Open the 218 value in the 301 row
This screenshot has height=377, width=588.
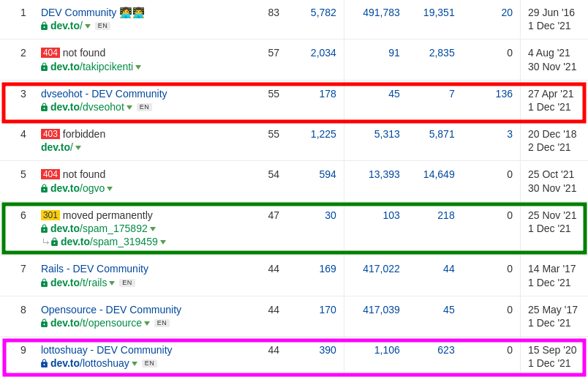(446, 215)
